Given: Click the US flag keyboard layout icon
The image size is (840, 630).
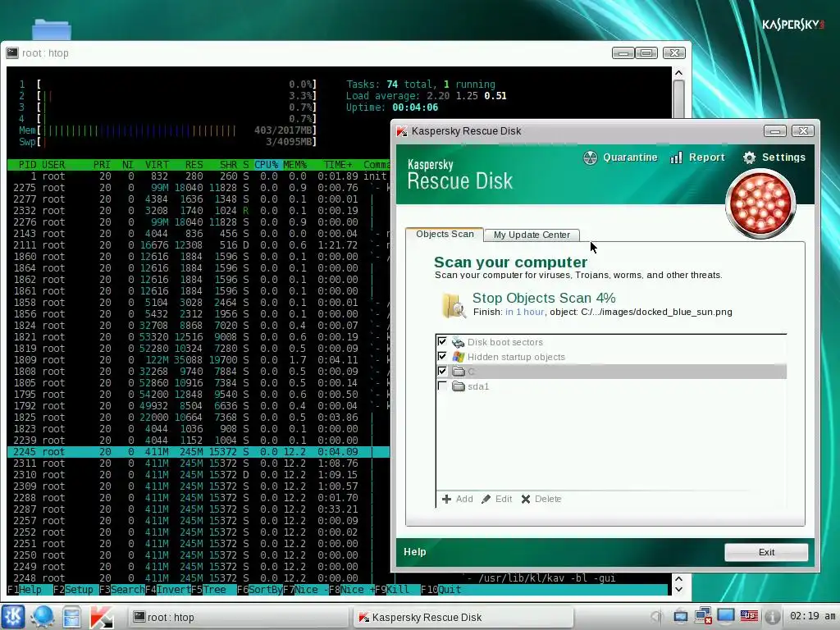Looking at the screenshot, I should [x=749, y=617].
